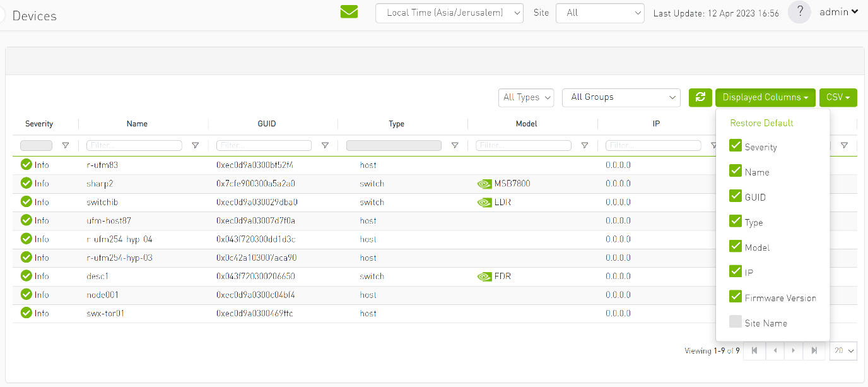Uncheck the Firmware Version column checkbox
The image size is (868, 387).
(736, 296)
